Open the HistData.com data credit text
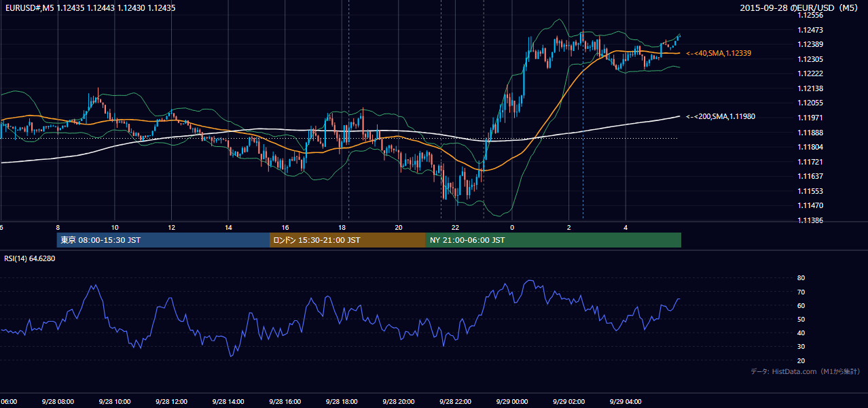 [x=806, y=371]
